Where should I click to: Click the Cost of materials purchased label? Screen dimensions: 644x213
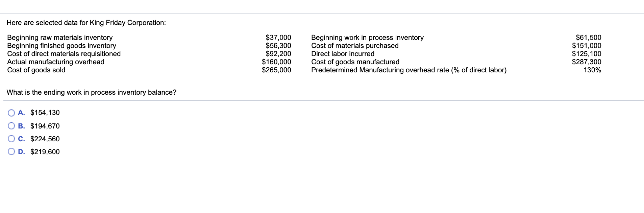354,46
